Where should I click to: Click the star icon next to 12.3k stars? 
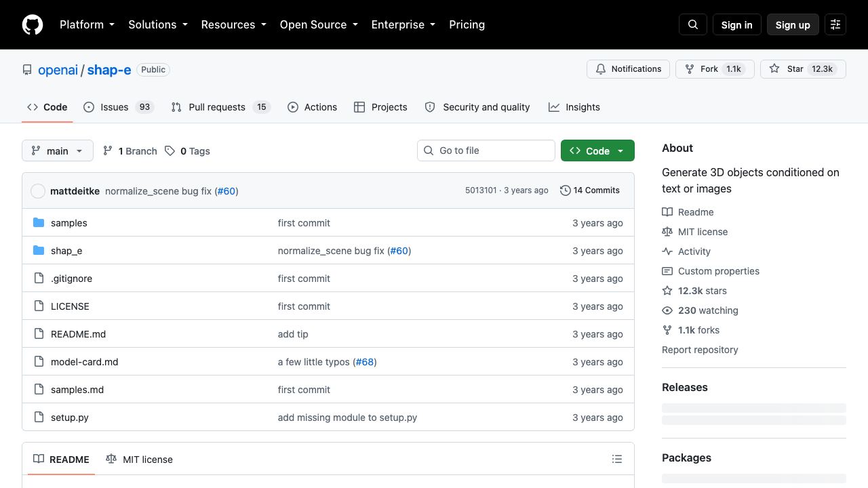667,291
